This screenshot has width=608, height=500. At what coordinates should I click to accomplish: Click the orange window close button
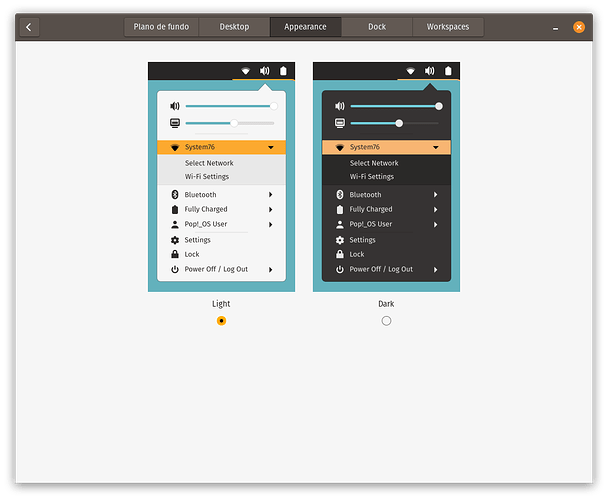click(579, 27)
